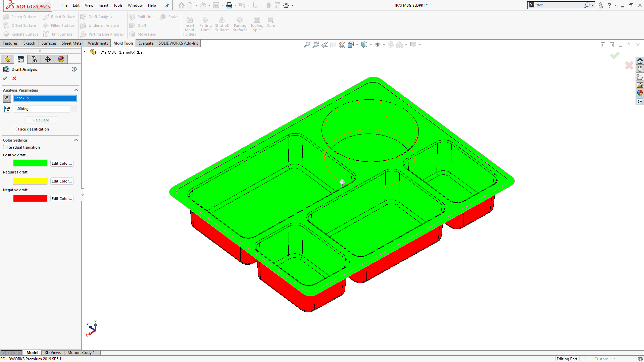
Task: Select the Zoom to Area tool
Action: (x=316, y=45)
